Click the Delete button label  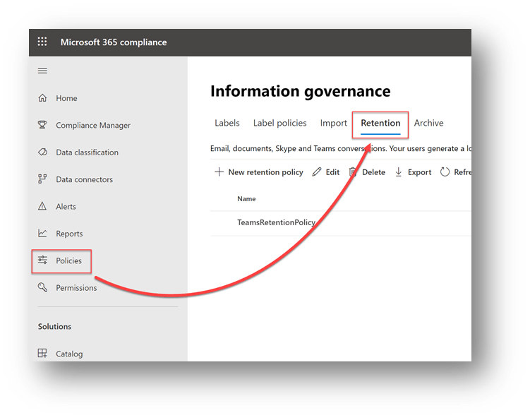point(373,172)
